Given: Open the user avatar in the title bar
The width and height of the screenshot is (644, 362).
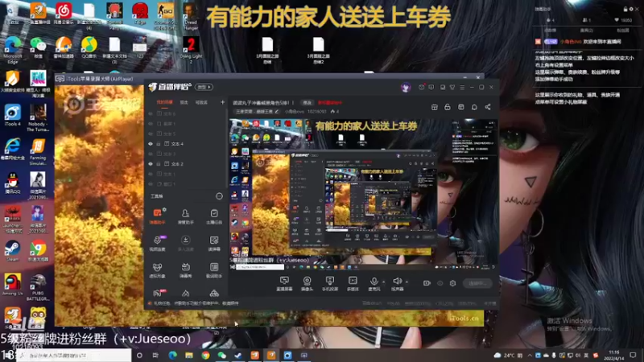Looking at the screenshot, I should click(406, 87).
